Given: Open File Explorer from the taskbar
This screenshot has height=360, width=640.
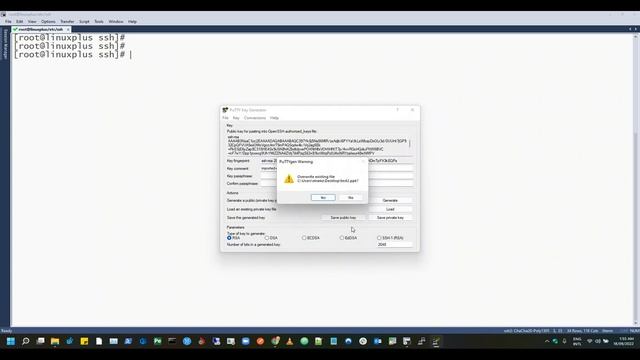Looking at the screenshot, I should click(55, 341).
